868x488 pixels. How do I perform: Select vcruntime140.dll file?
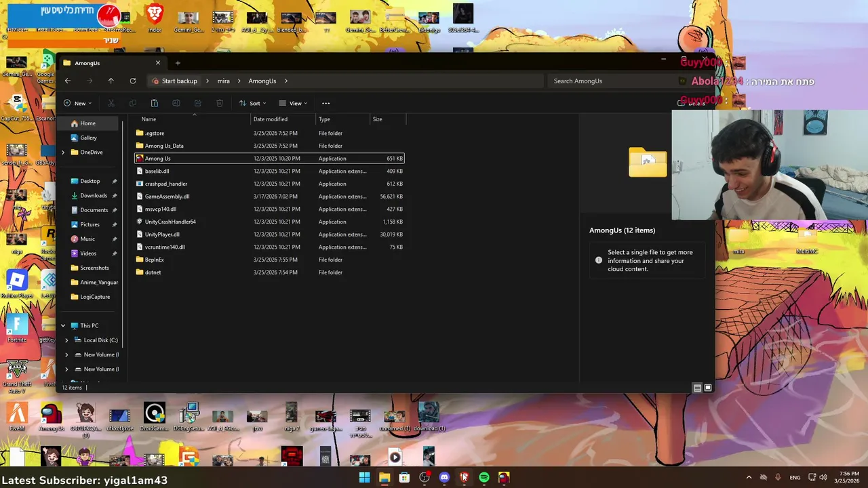pos(269,247)
